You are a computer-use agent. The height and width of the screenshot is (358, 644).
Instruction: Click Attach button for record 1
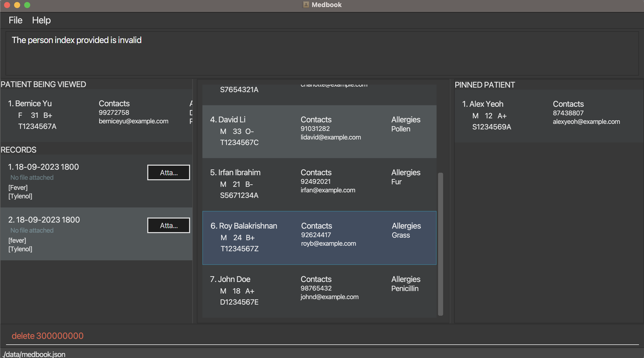168,172
